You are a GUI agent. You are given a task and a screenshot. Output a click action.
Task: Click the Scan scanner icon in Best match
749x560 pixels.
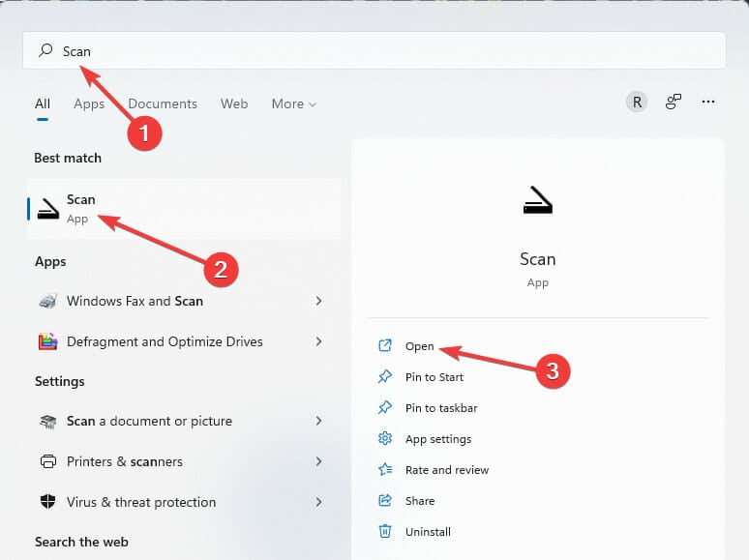(47, 209)
